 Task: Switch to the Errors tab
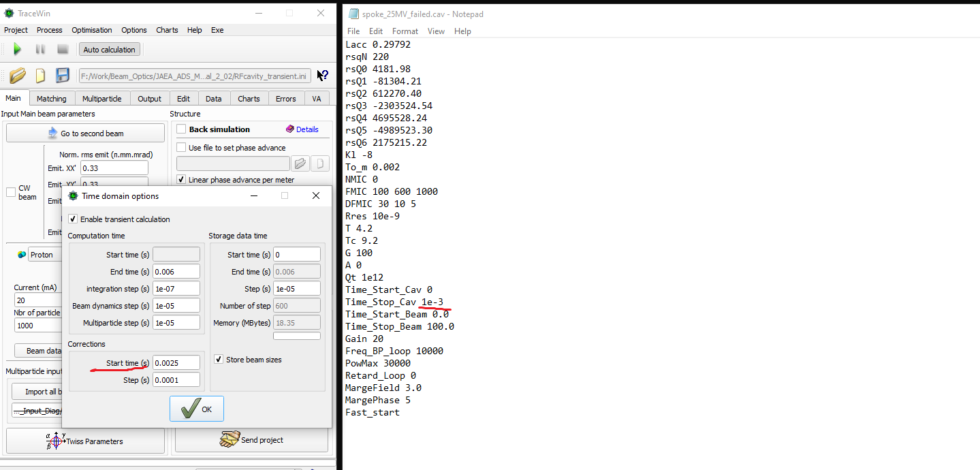(286, 99)
